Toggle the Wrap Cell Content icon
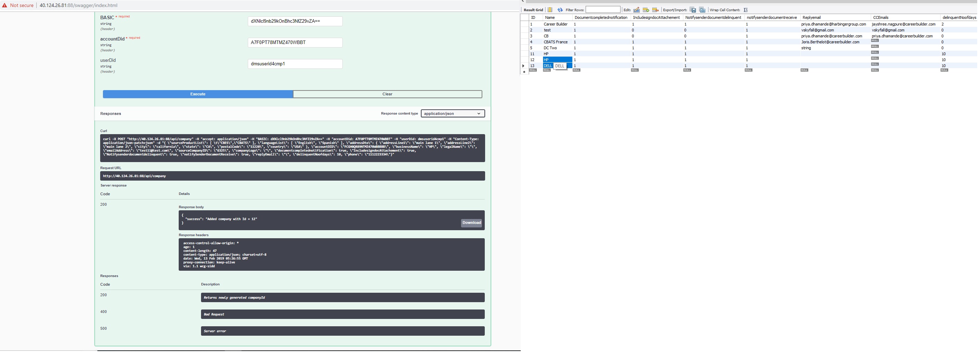Viewport: 980px width, 357px height. (747, 10)
